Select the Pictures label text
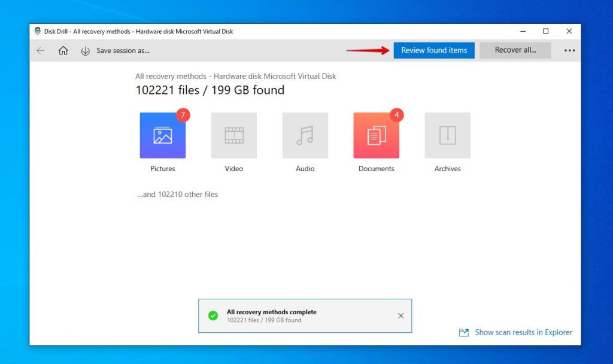This screenshot has width=613, height=364. [x=163, y=168]
